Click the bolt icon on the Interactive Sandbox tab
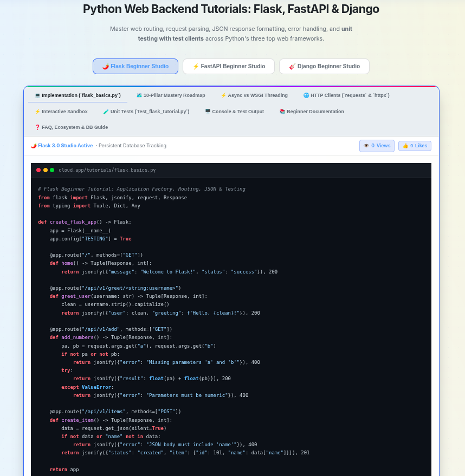 pyautogui.click(x=37, y=112)
